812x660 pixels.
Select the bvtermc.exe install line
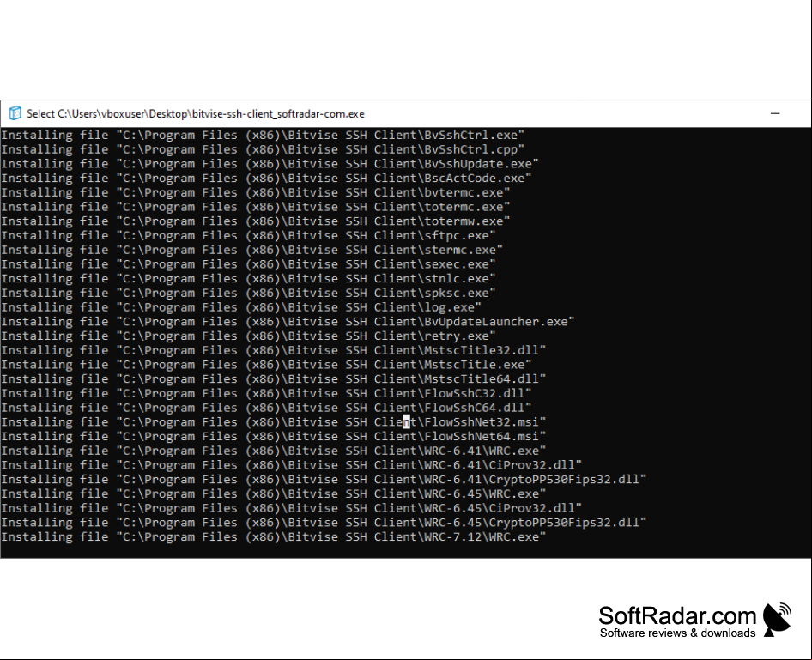tap(255, 192)
